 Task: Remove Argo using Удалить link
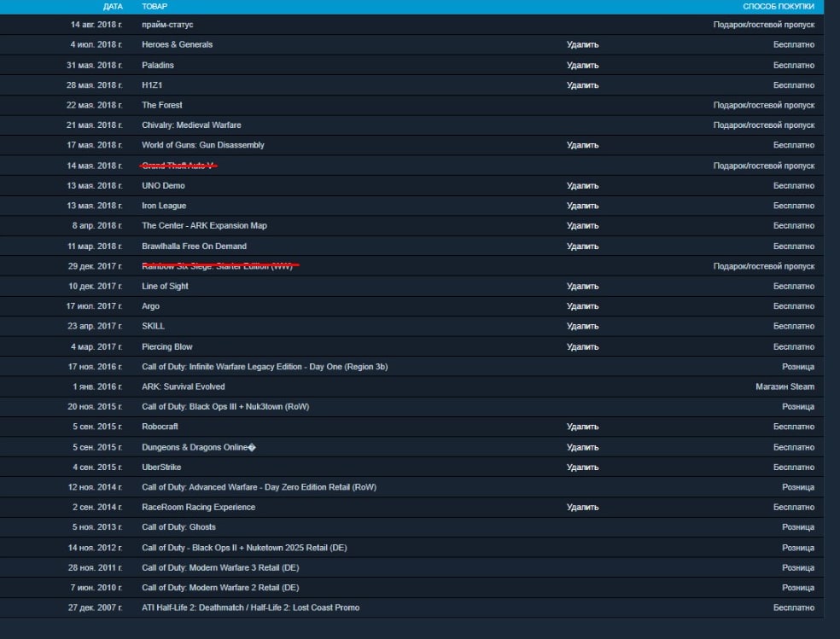[582, 306]
